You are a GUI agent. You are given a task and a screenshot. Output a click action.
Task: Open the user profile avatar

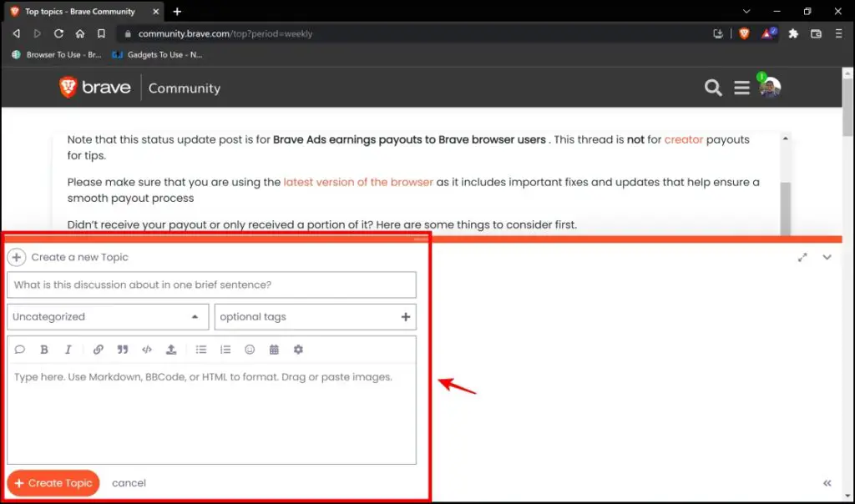pyautogui.click(x=770, y=87)
